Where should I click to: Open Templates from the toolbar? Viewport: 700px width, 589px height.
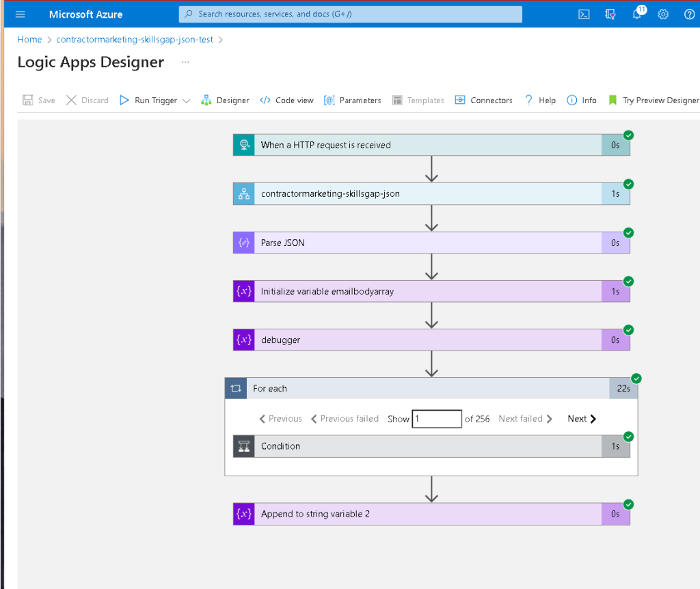pos(418,100)
